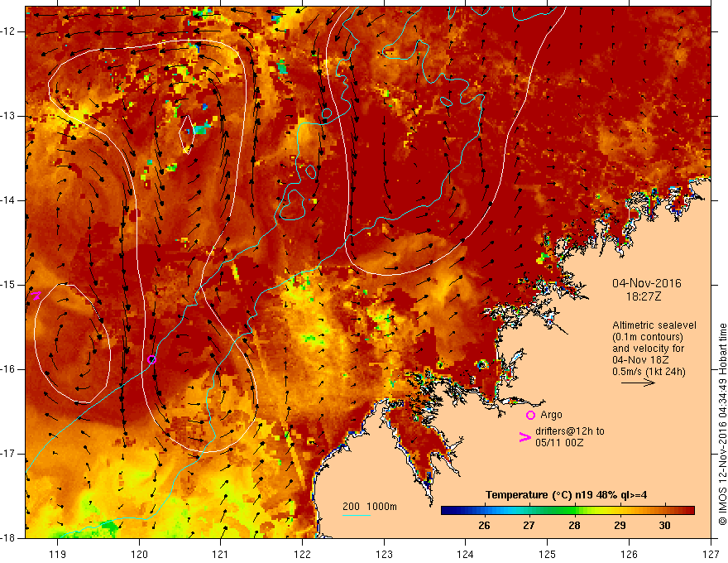The image size is (728, 563).
Task: Click the Altimetric sealevel text
Action: (x=654, y=325)
